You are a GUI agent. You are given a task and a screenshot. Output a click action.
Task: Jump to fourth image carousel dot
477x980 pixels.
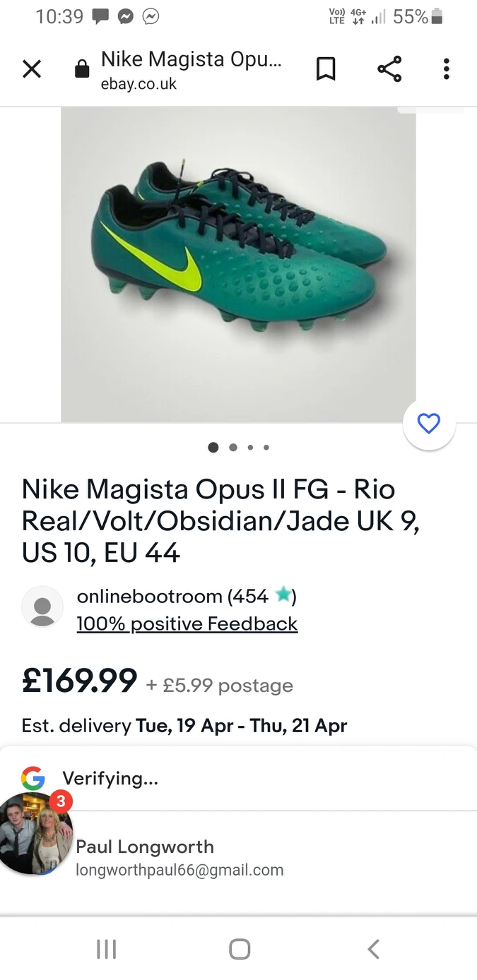(x=266, y=447)
